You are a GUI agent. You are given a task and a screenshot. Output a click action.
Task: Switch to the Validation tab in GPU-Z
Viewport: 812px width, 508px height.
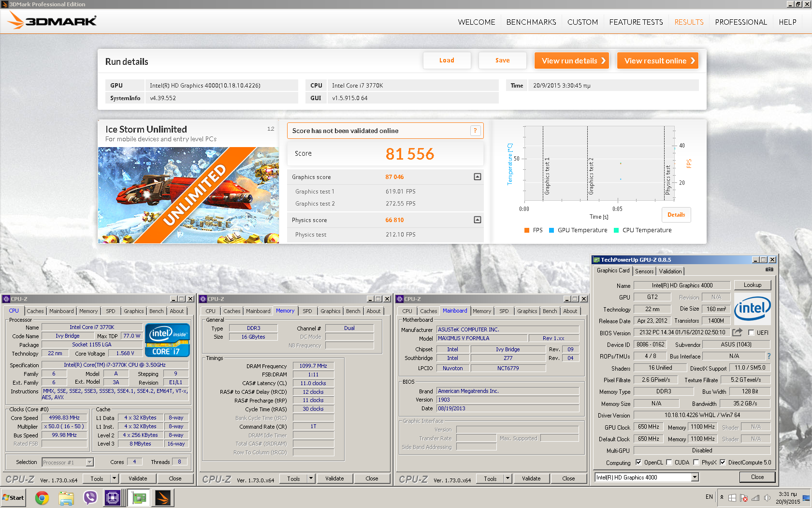pos(670,271)
